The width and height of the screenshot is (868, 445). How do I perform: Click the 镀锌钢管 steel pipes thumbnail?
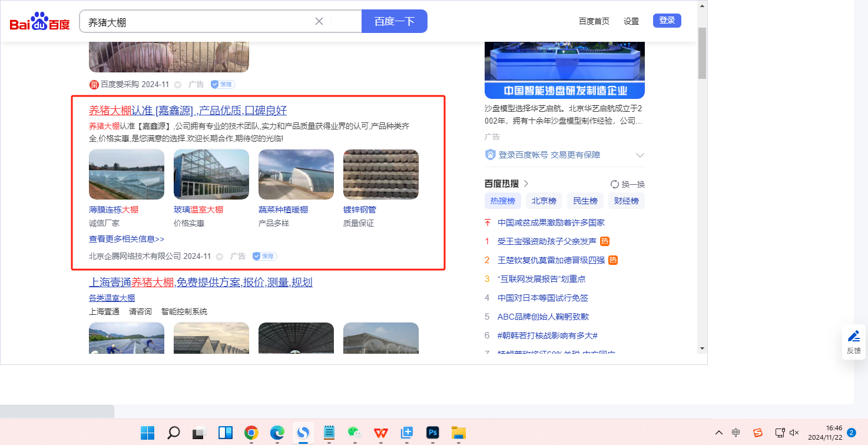click(x=381, y=174)
